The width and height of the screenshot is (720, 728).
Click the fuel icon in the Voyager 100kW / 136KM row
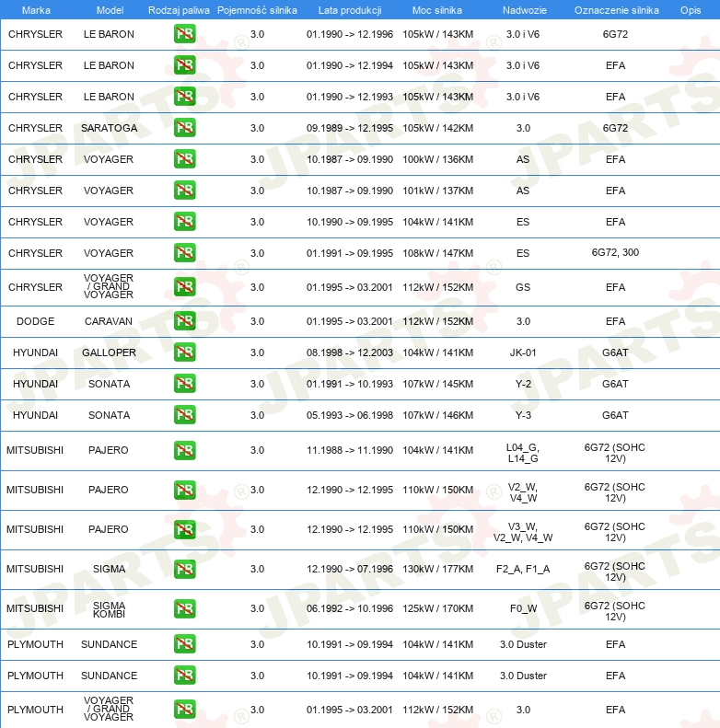click(x=185, y=159)
